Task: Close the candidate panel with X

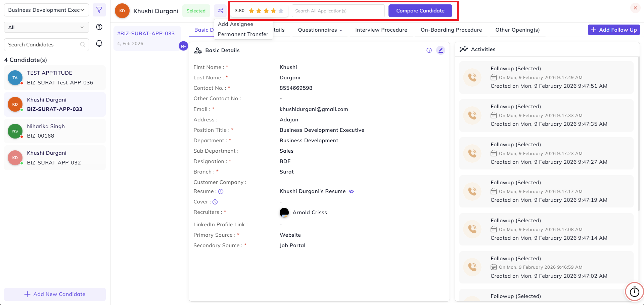Action: tap(635, 8)
